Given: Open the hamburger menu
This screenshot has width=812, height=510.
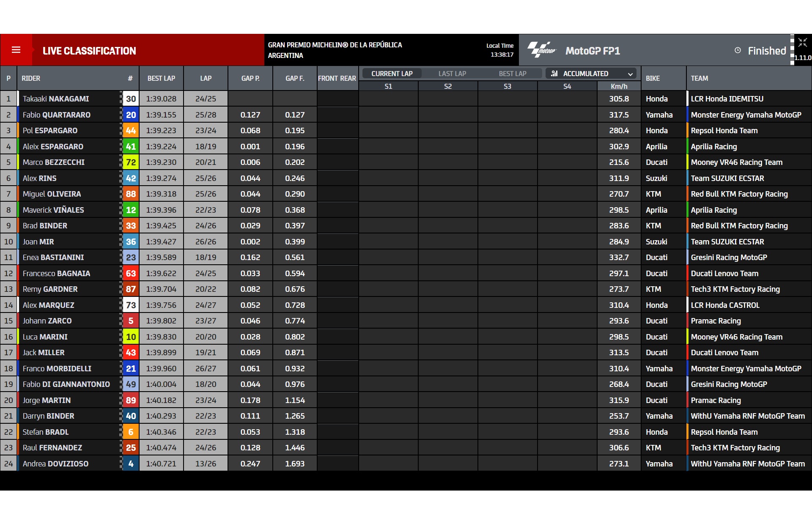Looking at the screenshot, I should 16,50.
